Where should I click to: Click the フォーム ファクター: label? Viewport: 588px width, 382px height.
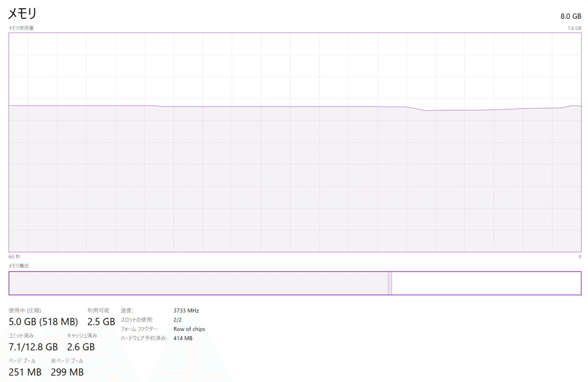(139, 329)
